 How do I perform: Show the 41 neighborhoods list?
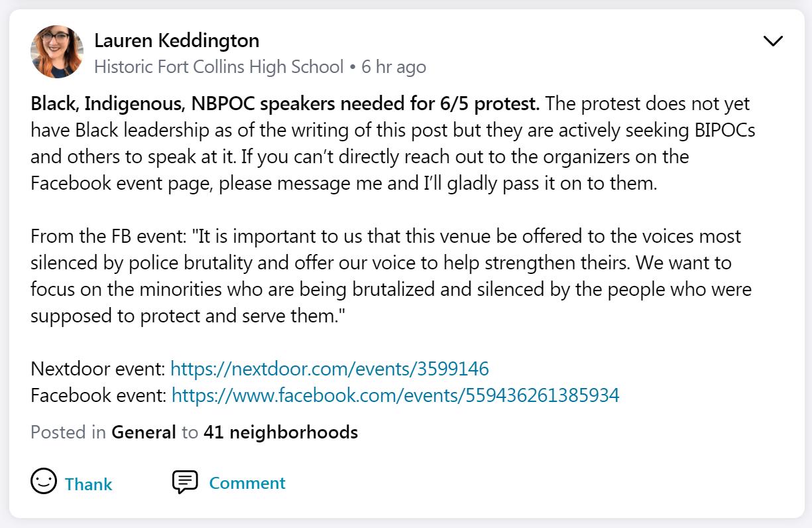point(280,432)
